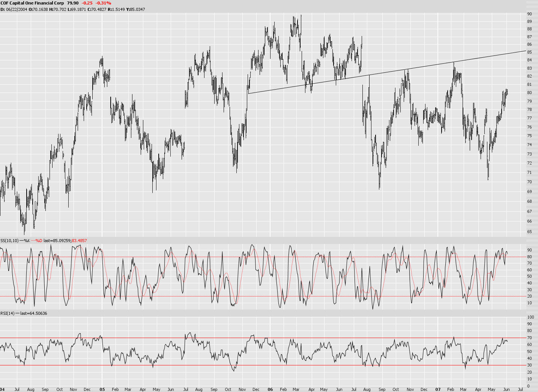Click the 80 level on the stochastic axis
538x392 pixels.
(529, 257)
